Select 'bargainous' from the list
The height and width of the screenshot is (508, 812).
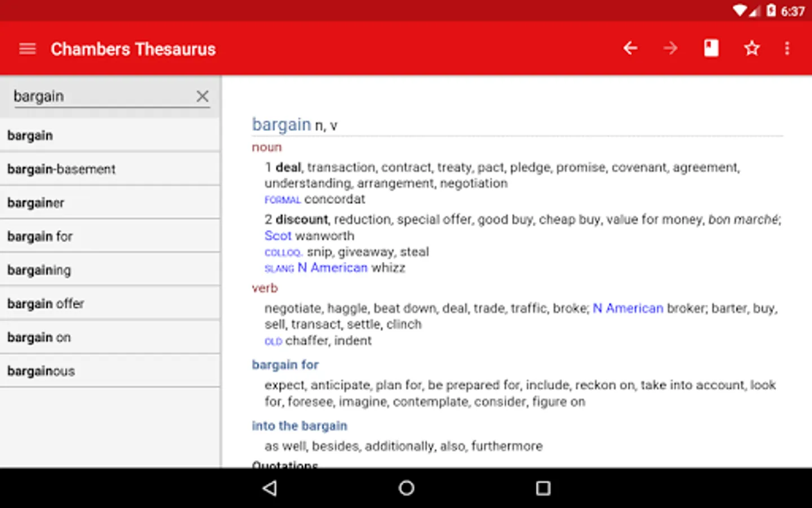[110, 371]
